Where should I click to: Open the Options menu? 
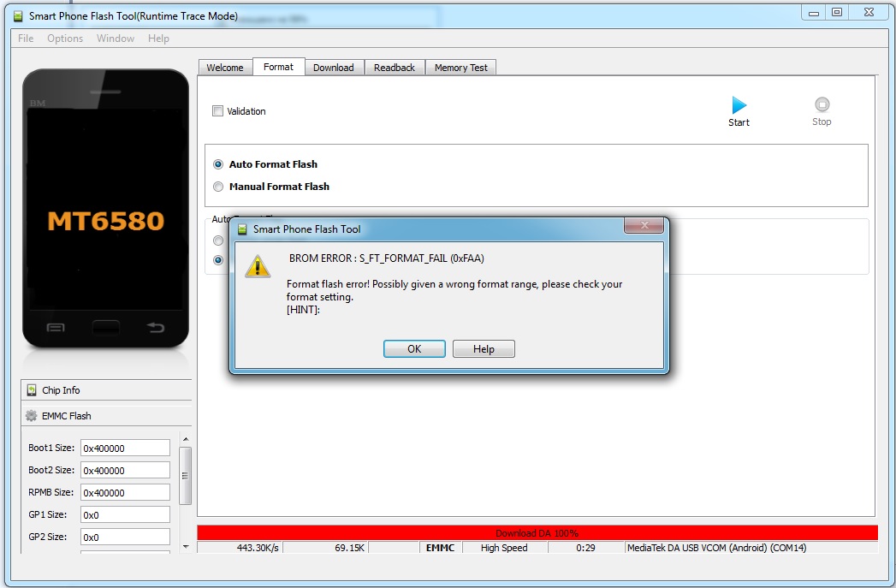pyautogui.click(x=65, y=39)
